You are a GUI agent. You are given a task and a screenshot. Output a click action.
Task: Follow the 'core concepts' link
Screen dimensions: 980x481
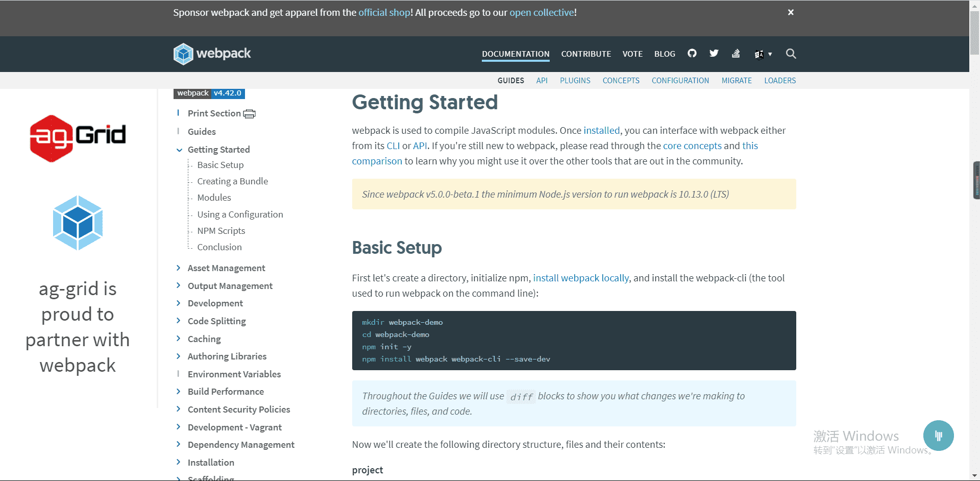[692, 146]
